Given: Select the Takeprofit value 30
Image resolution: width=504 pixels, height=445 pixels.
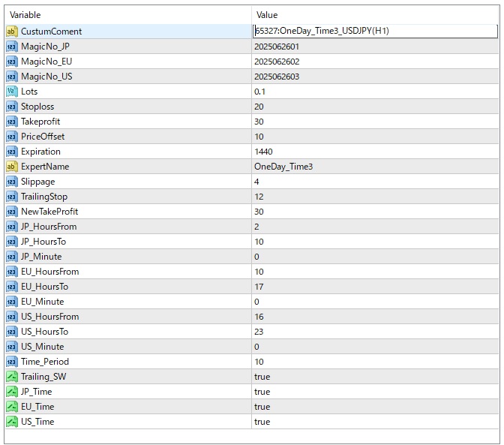Looking at the screenshot, I should click(259, 122).
